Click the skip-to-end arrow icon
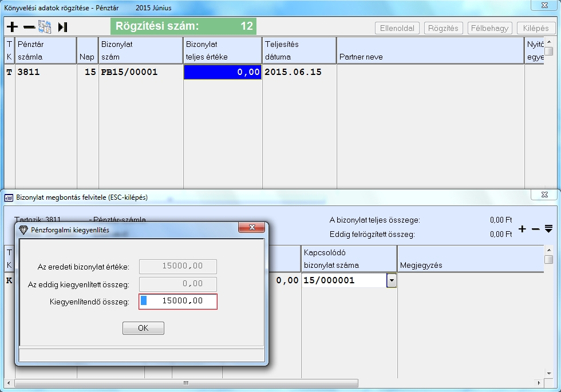Screen dimensions: 561x392 (62, 27)
